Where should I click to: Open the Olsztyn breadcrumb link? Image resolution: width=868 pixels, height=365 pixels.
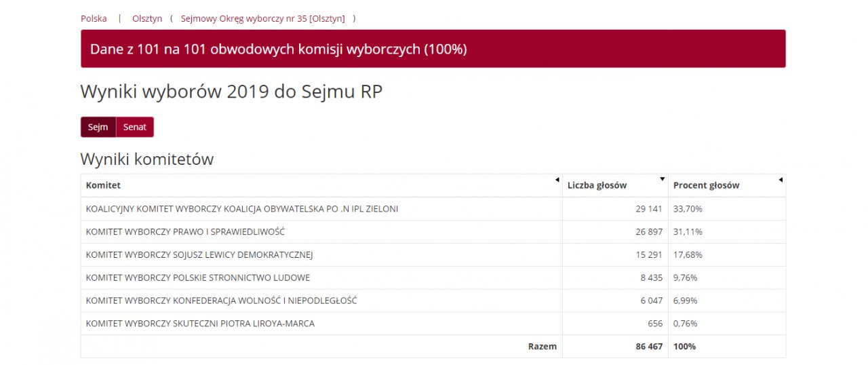pos(147,18)
